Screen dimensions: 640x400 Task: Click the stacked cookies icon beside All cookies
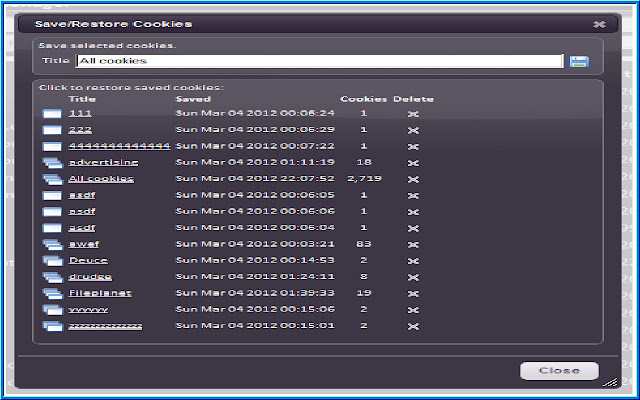coord(53,179)
